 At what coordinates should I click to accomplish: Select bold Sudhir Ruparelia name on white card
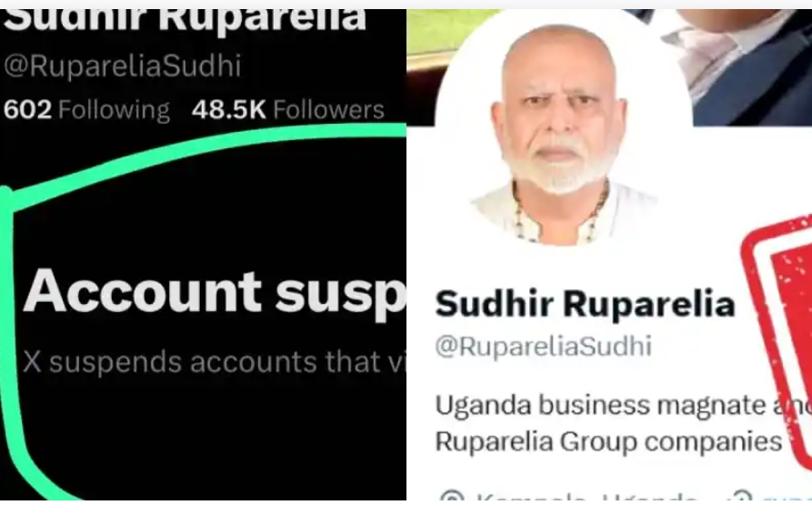[586, 304]
